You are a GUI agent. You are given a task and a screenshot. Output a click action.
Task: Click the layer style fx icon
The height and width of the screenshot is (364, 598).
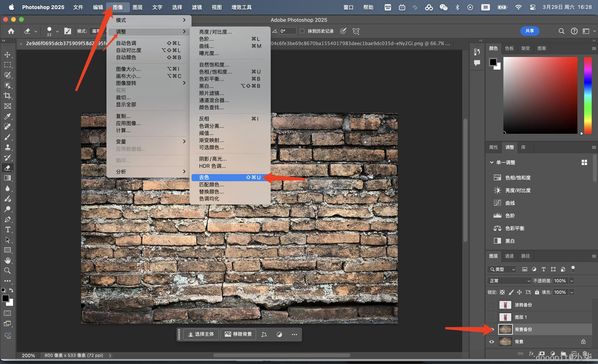531,354
